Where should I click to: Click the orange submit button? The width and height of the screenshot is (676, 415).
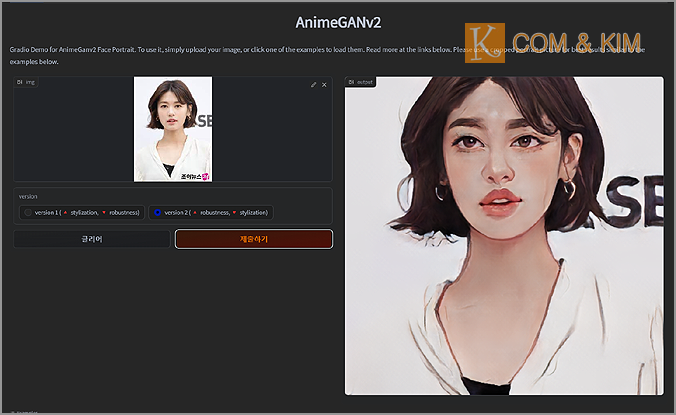[254, 239]
